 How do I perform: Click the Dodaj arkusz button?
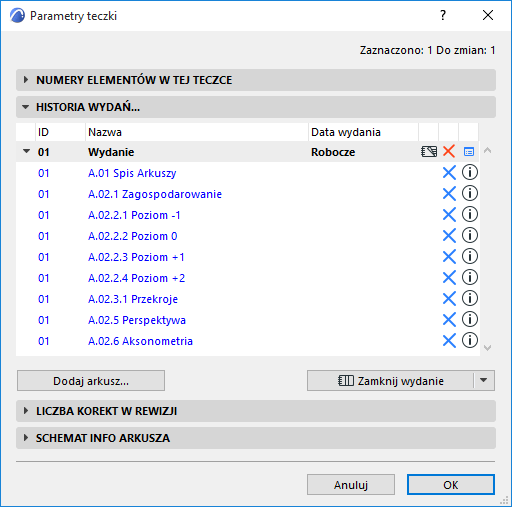point(91,380)
